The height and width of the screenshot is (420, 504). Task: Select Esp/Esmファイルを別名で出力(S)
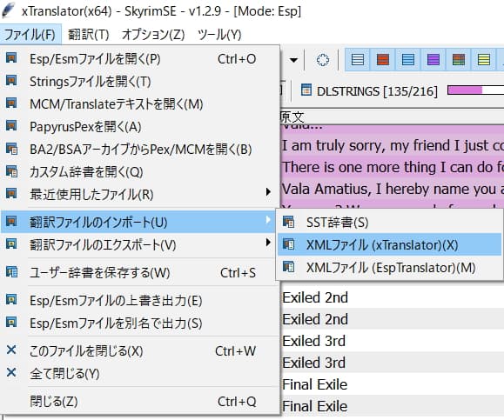pyautogui.click(x=140, y=323)
